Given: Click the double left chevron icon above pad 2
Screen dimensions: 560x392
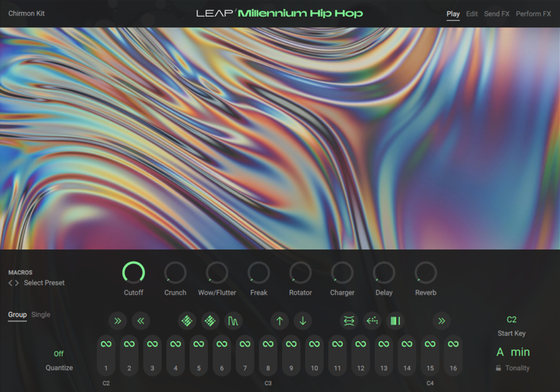Looking at the screenshot, I should [140, 321].
